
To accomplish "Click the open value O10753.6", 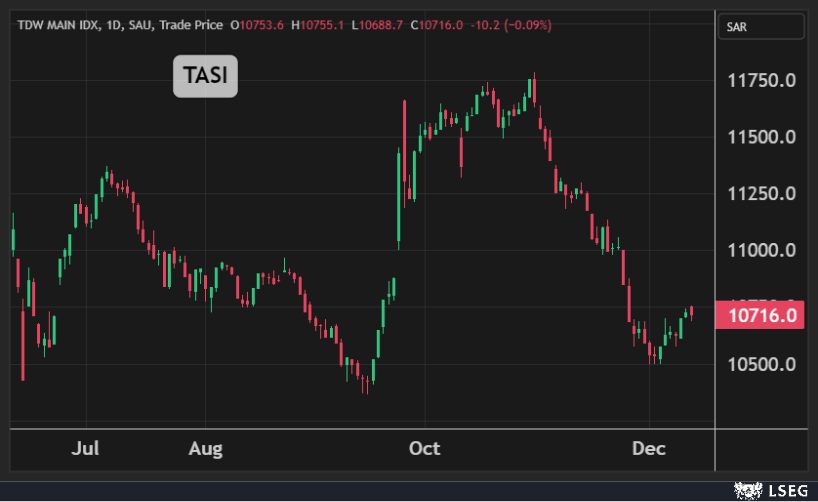I will (x=257, y=25).
